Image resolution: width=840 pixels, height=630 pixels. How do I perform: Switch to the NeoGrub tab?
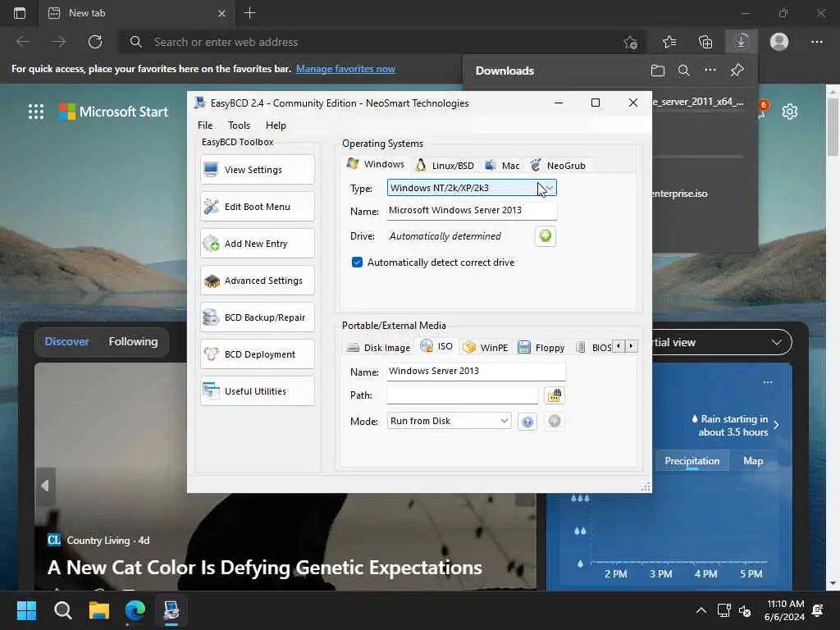(x=558, y=166)
